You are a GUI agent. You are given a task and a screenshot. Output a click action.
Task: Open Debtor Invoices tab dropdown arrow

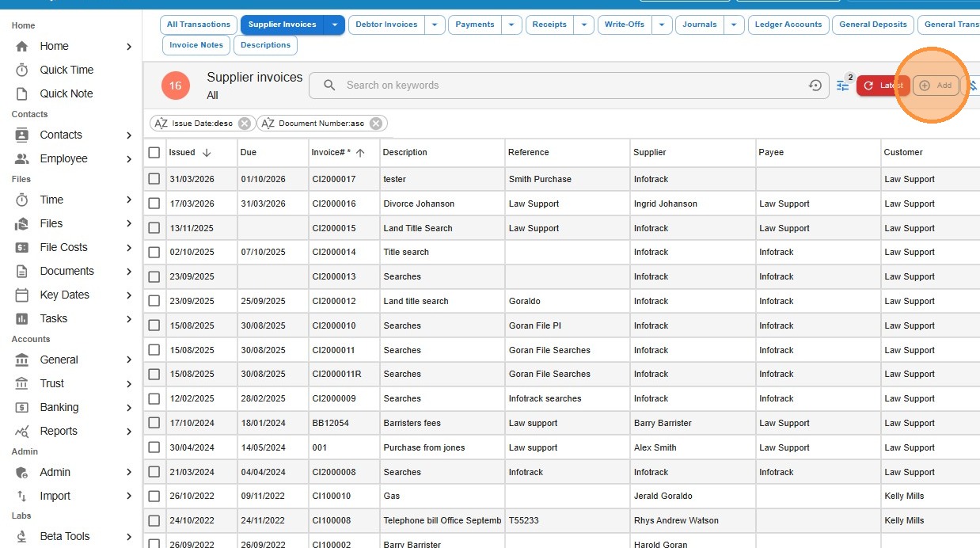435,25
